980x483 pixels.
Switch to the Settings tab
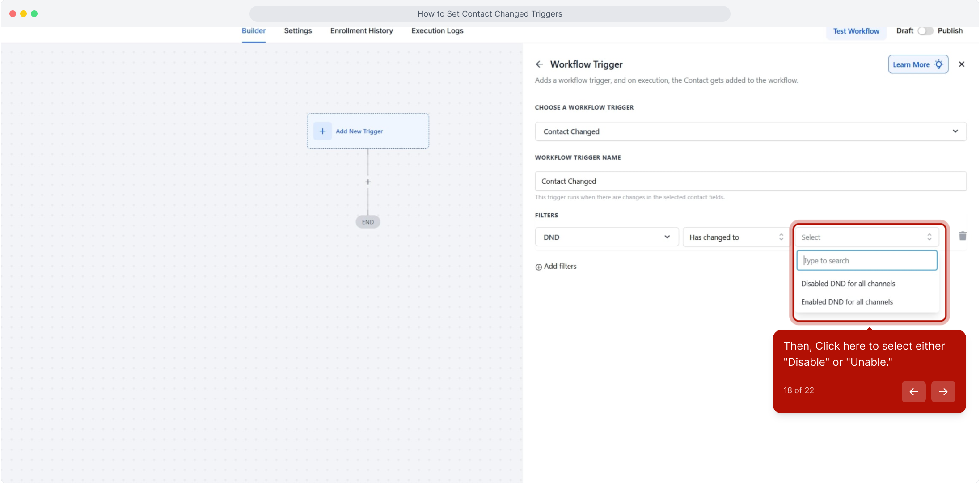click(298, 31)
